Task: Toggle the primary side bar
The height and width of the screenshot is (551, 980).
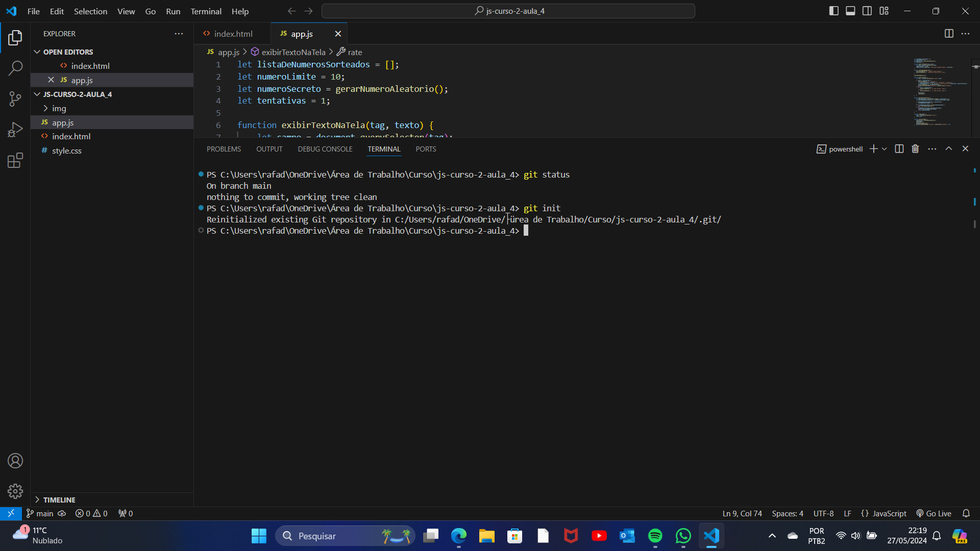Action: (834, 11)
